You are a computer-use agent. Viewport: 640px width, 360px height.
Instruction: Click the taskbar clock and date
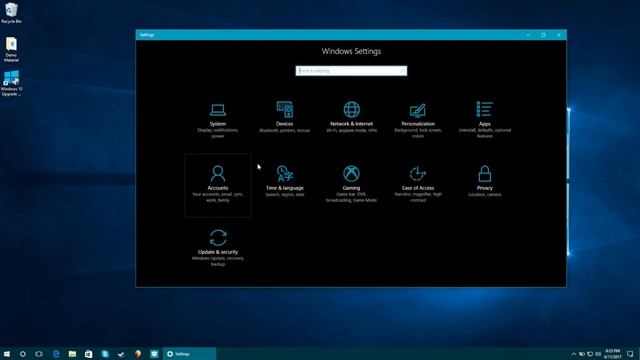(613, 354)
